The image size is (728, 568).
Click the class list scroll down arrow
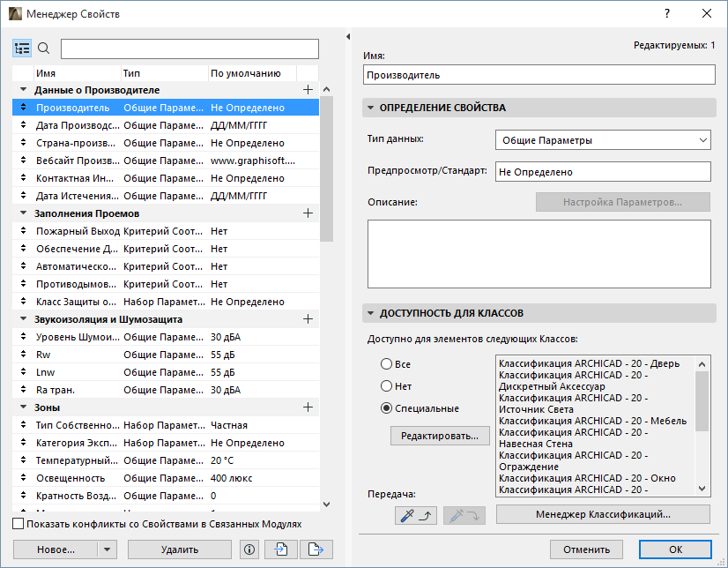(702, 489)
